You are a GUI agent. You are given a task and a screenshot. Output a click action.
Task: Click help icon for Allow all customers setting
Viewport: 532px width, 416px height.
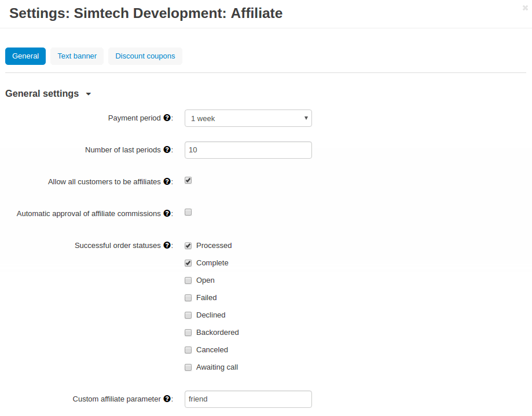pyautogui.click(x=167, y=182)
